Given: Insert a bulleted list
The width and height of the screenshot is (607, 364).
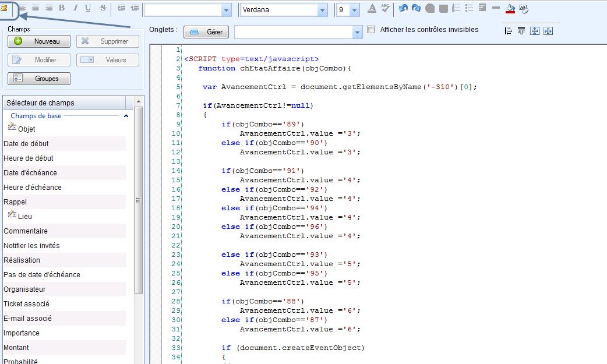Looking at the screenshot, I should [x=469, y=8].
